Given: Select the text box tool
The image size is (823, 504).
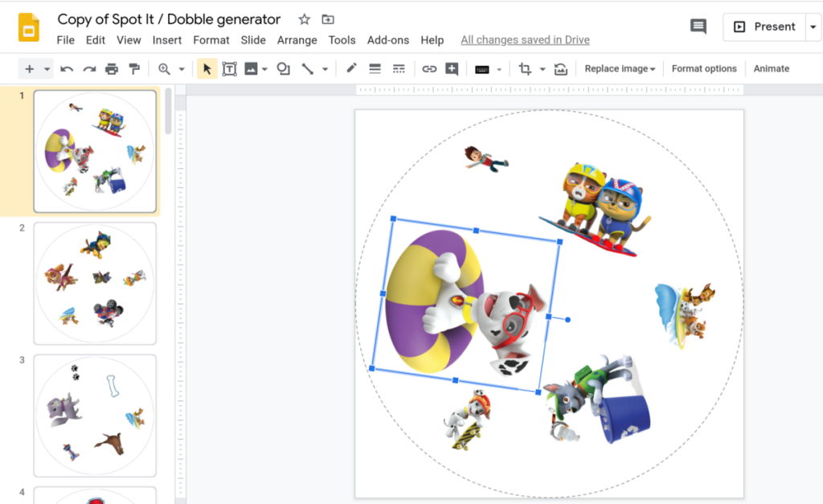Looking at the screenshot, I should (x=229, y=68).
